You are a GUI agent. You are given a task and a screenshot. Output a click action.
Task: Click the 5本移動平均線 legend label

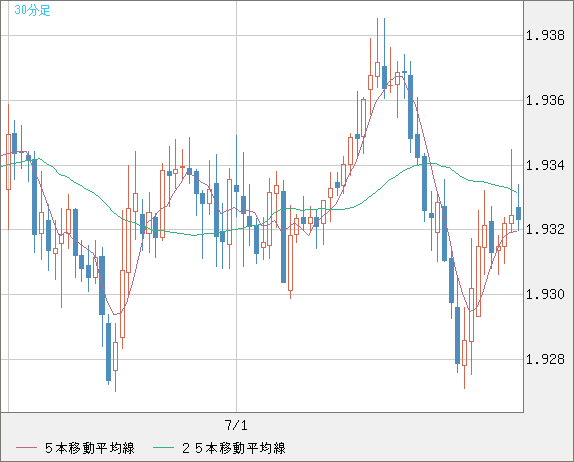[90, 448]
